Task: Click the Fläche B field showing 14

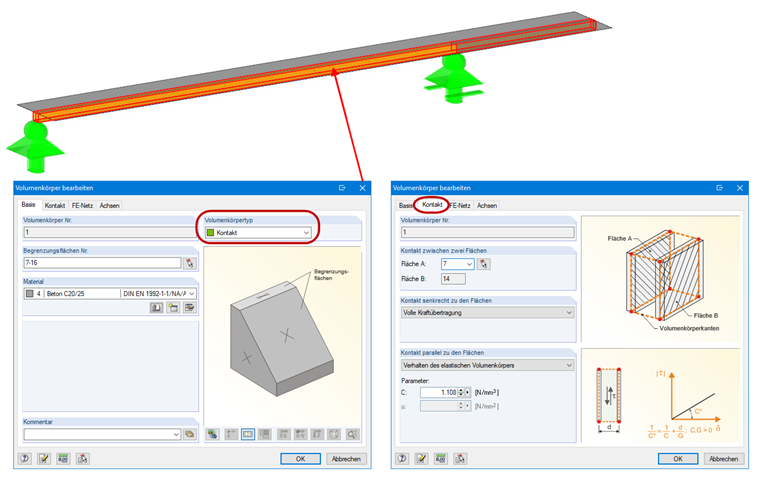Action: 453,279
